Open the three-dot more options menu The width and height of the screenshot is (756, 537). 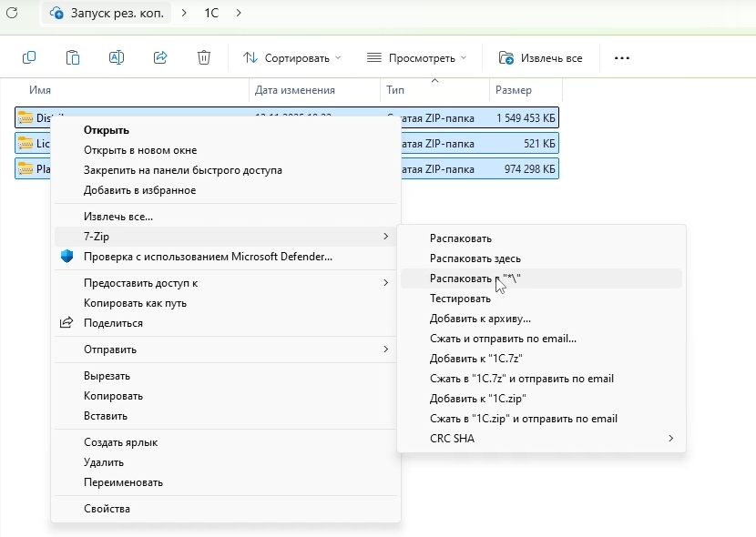tap(622, 57)
